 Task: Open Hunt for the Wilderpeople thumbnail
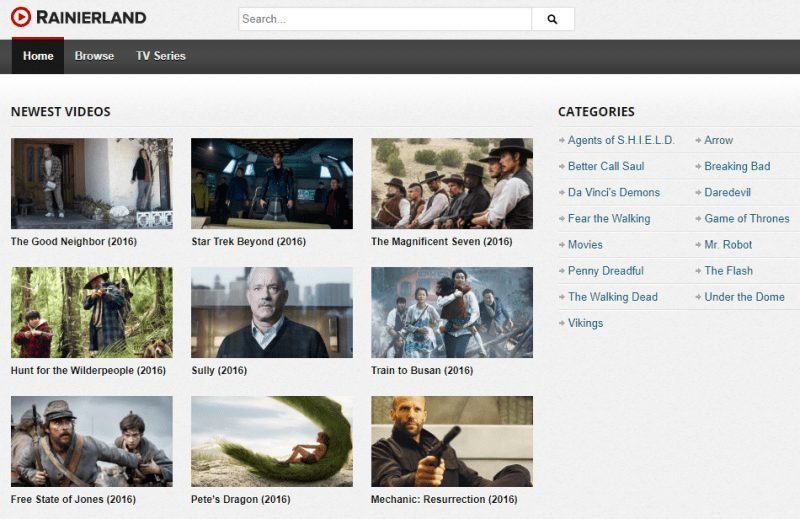click(x=92, y=312)
